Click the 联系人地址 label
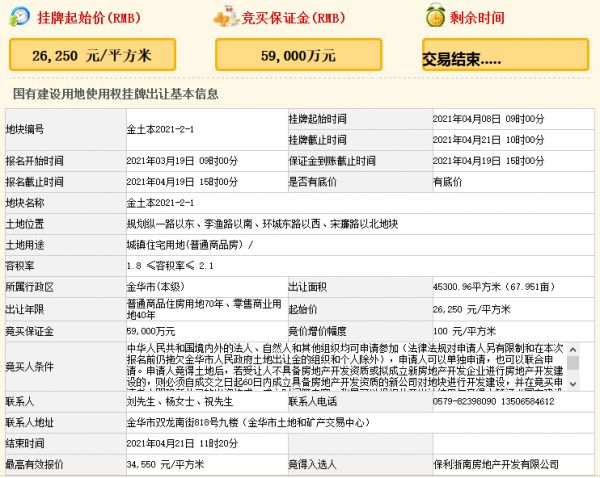The image size is (600, 478). pyautogui.click(x=29, y=423)
